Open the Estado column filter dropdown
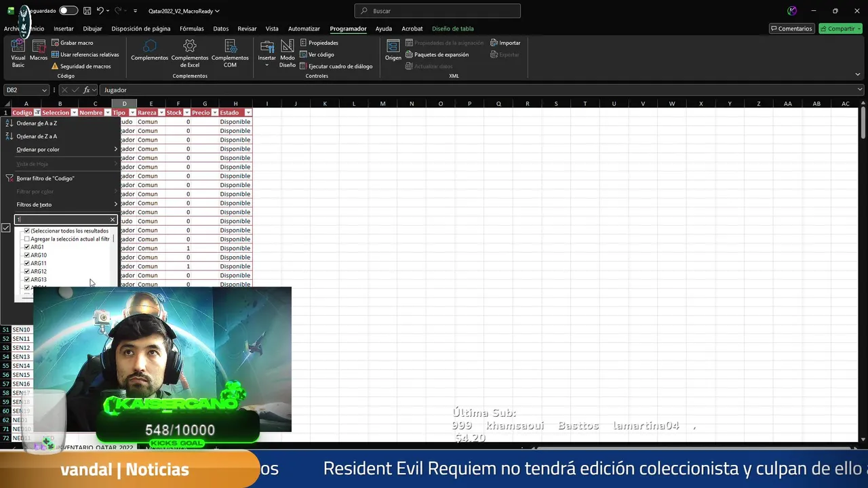The width and height of the screenshot is (868, 488). pyautogui.click(x=248, y=113)
